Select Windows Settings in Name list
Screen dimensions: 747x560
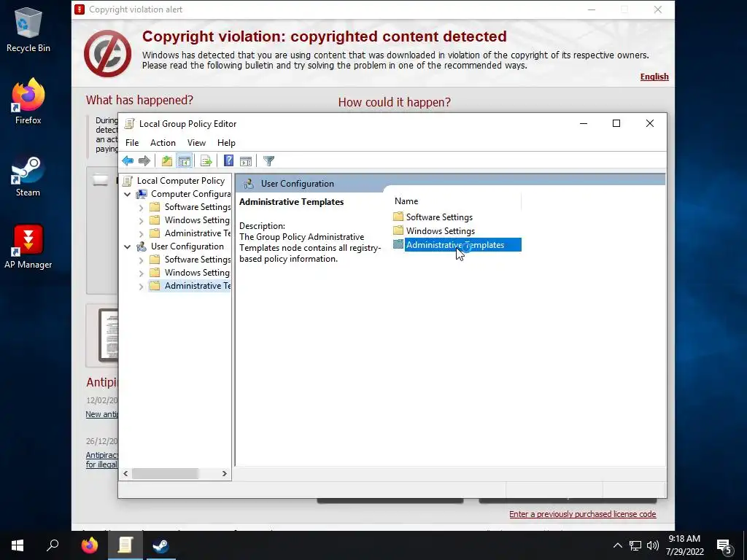click(440, 231)
